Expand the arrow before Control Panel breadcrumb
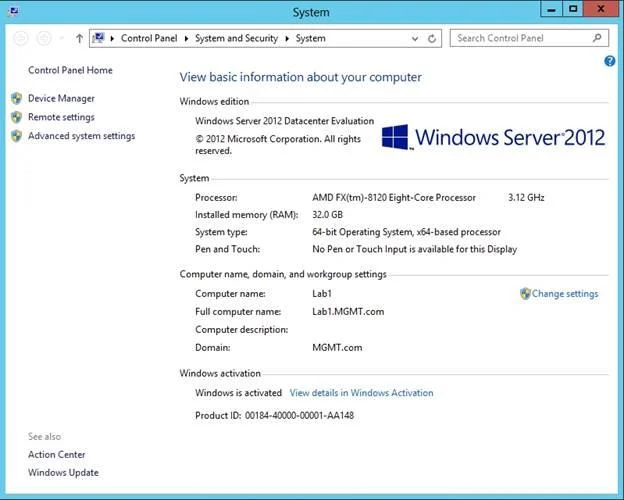This screenshot has height=500, width=624. point(112,38)
